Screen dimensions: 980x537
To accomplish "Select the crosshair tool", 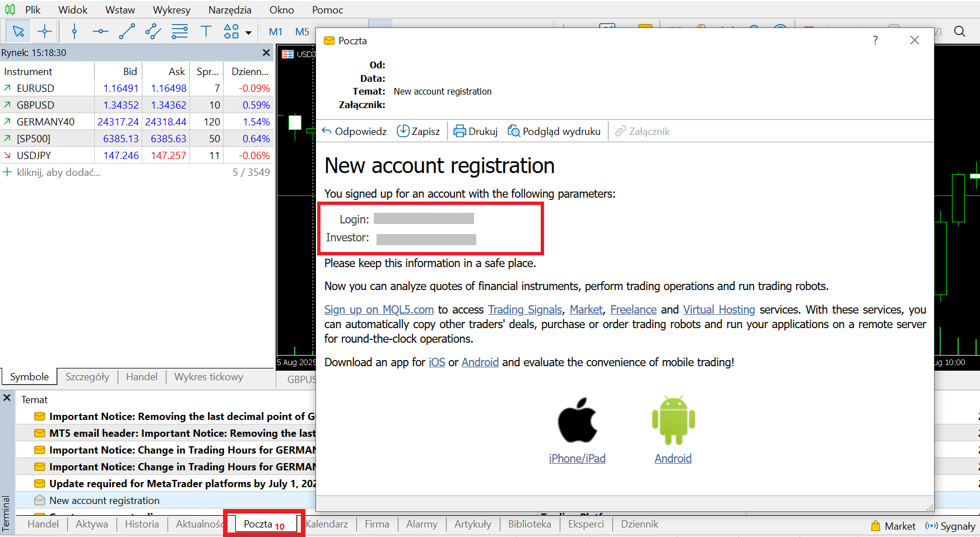I will (x=45, y=31).
